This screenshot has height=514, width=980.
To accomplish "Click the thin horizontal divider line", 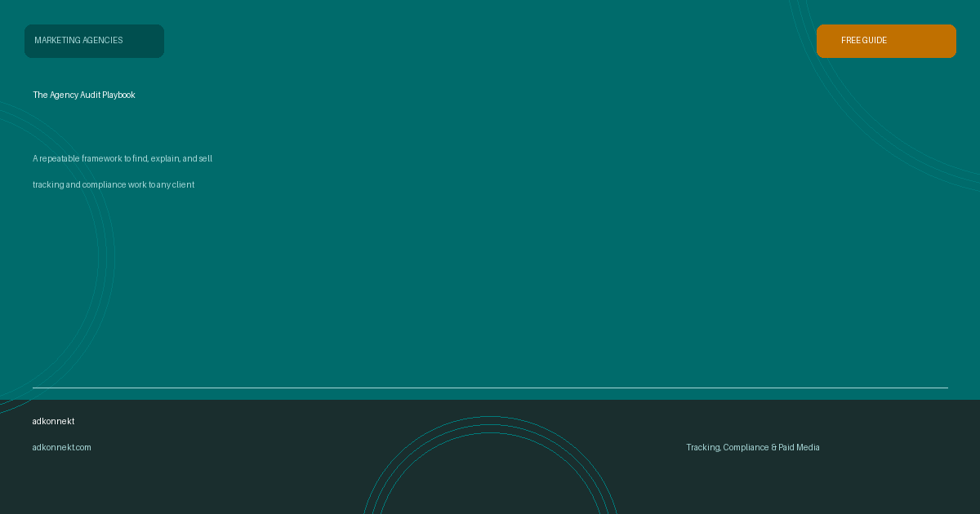I will [x=490, y=388].
